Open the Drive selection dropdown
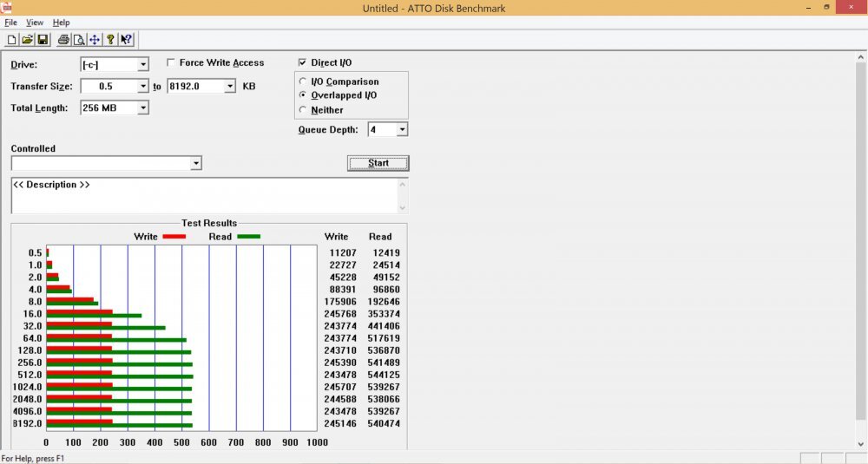This screenshot has height=464, width=868. [x=143, y=65]
